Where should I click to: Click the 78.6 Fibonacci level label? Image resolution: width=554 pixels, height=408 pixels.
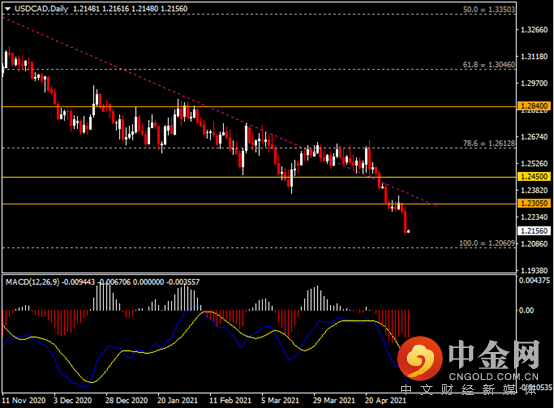click(489, 143)
